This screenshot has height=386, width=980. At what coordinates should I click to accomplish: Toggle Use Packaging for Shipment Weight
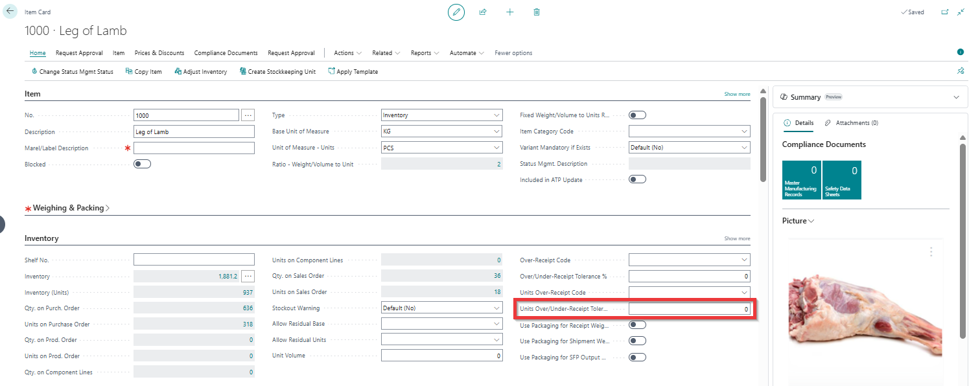click(x=638, y=341)
